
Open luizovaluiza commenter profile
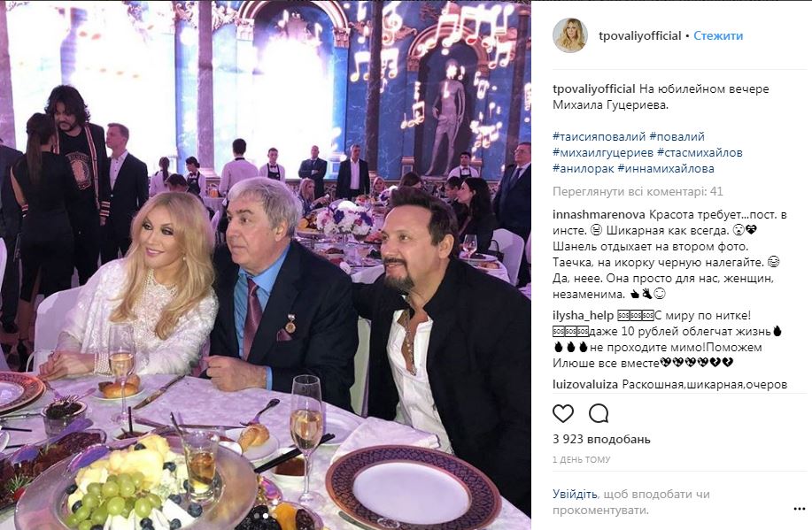[585, 385]
